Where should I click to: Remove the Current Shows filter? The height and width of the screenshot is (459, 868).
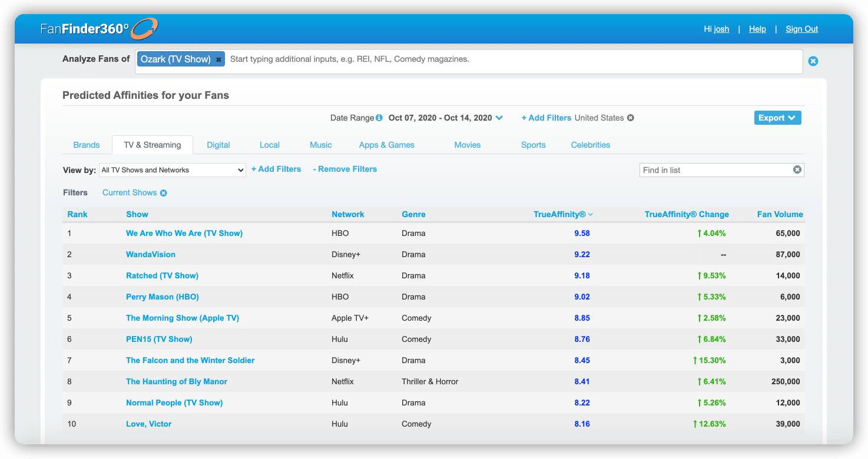[164, 193]
